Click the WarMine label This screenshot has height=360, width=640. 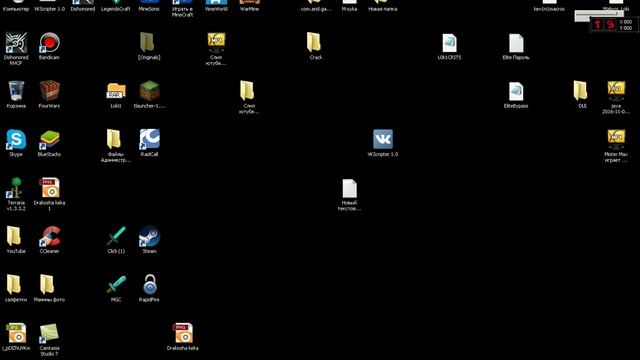(x=249, y=9)
